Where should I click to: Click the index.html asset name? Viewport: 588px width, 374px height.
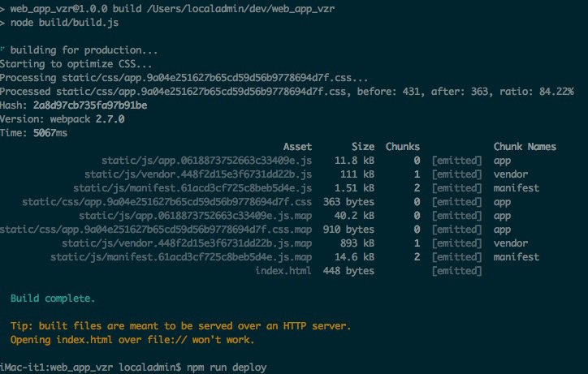(283, 271)
